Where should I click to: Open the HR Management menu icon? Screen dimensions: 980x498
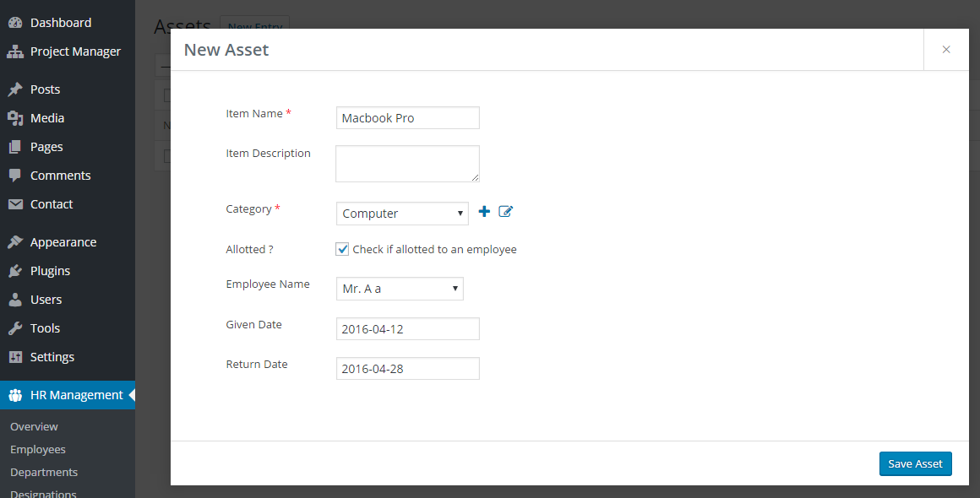coord(15,394)
